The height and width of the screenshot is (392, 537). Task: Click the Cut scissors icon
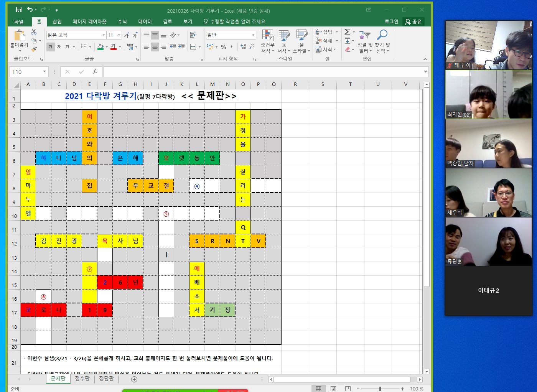34,32
